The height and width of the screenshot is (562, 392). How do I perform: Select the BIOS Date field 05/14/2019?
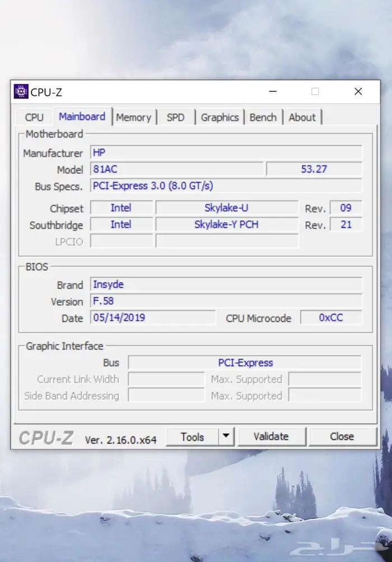[x=152, y=318]
